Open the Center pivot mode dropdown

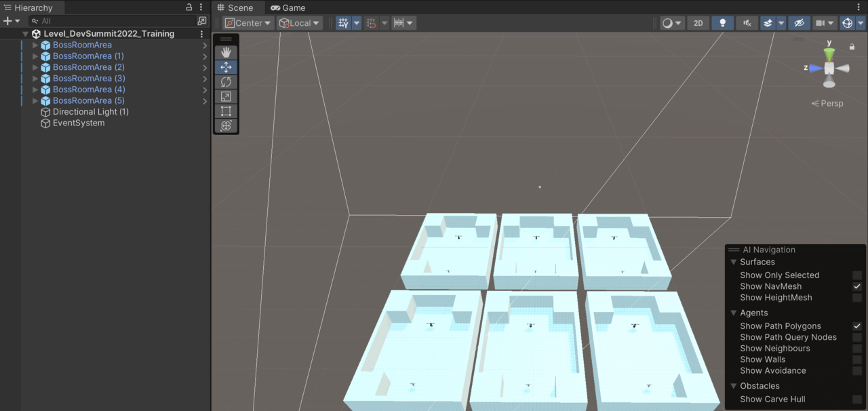(248, 23)
